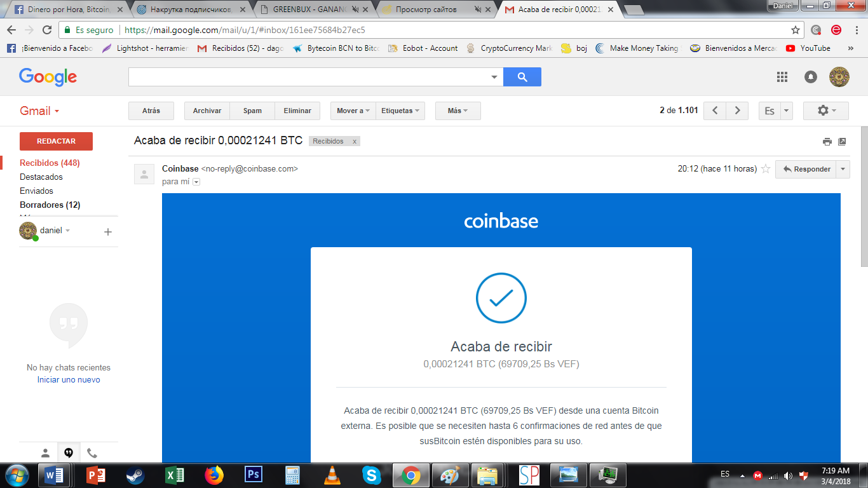This screenshot has height=488, width=868.
Task: Click the page vertical scrollbar
Action: (x=864, y=197)
